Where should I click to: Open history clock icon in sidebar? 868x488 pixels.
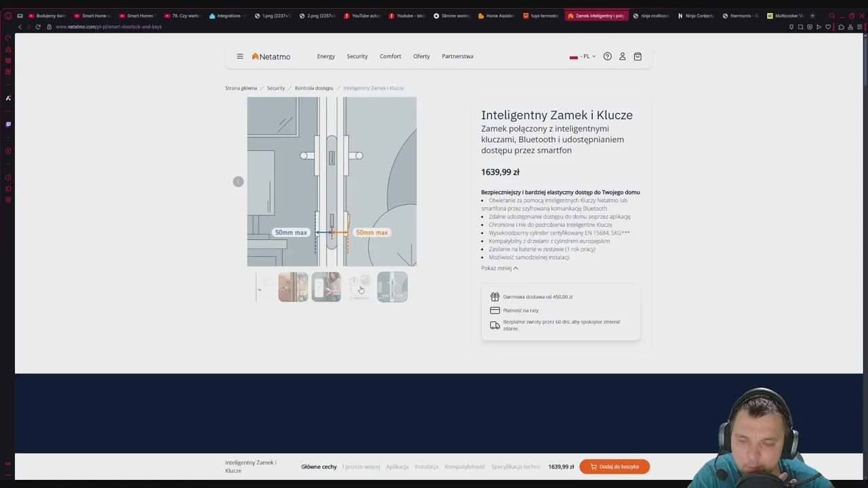click(x=8, y=178)
